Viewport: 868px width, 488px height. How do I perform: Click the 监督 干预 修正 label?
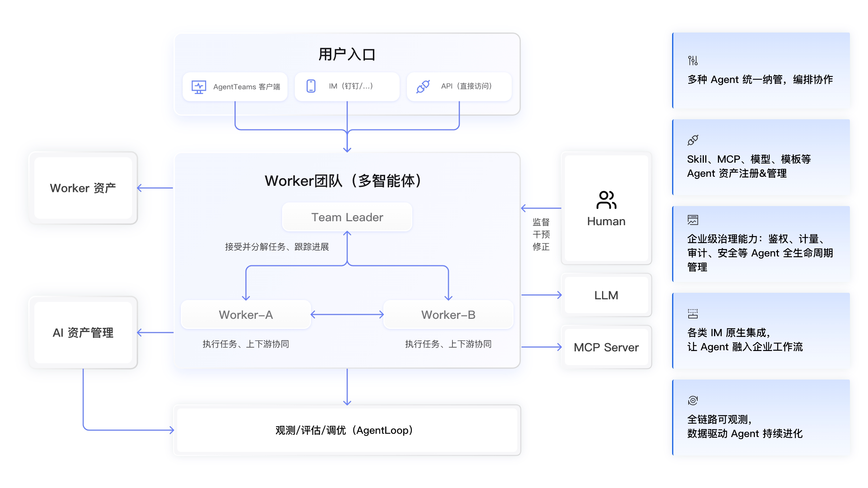click(541, 234)
